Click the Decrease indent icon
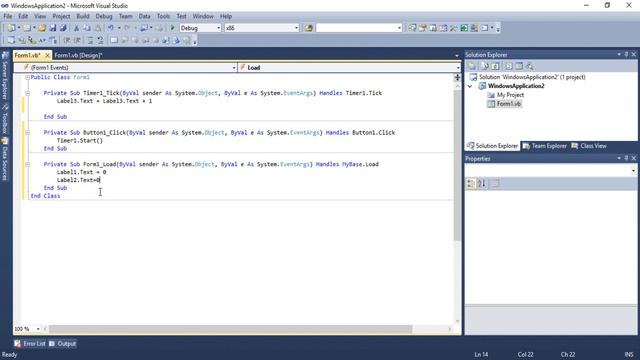The width and height of the screenshot is (640, 360). click(x=67, y=40)
